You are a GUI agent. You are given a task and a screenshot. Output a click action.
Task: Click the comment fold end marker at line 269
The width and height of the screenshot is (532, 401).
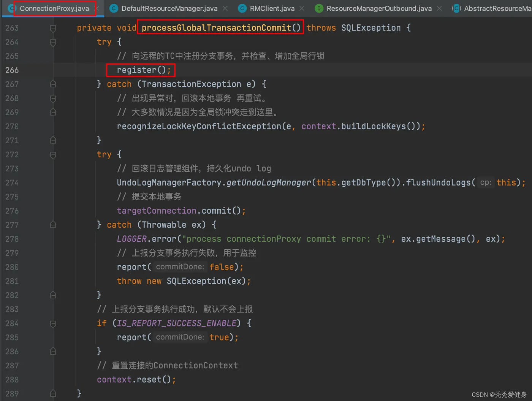pos(53,112)
